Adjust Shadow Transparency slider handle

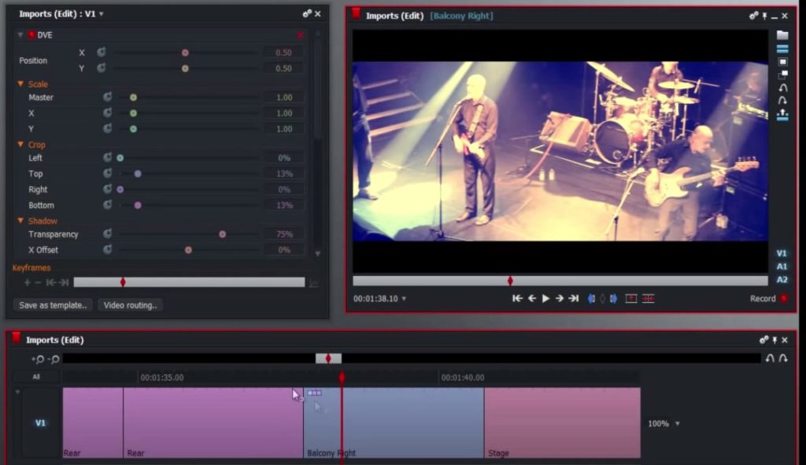pos(222,234)
